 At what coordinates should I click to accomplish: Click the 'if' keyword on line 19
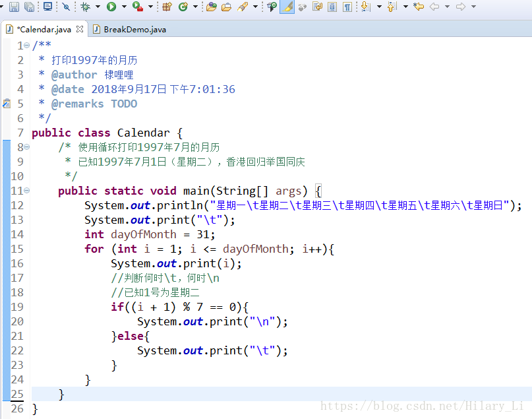click(117, 307)
